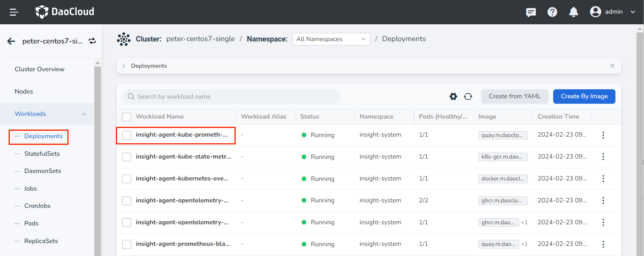Click Create By Image button
This screenshot has height=256, width=644.
(584, 96)
